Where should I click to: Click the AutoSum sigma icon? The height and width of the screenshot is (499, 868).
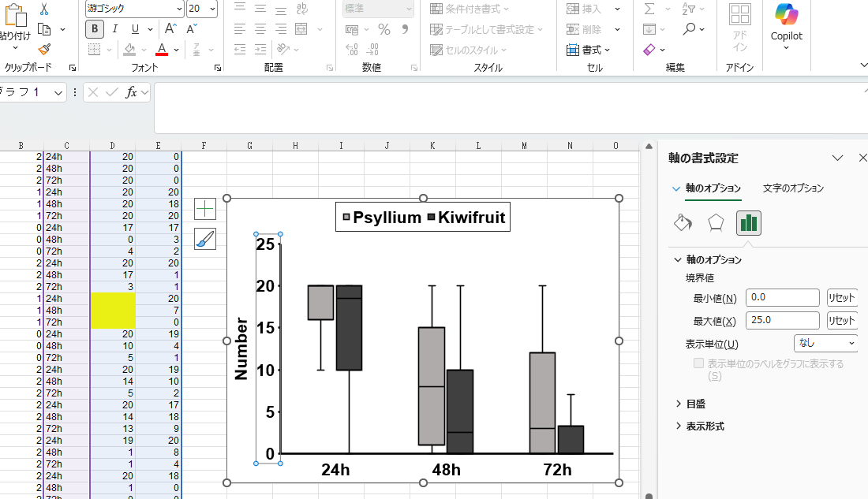coord(650,9)
